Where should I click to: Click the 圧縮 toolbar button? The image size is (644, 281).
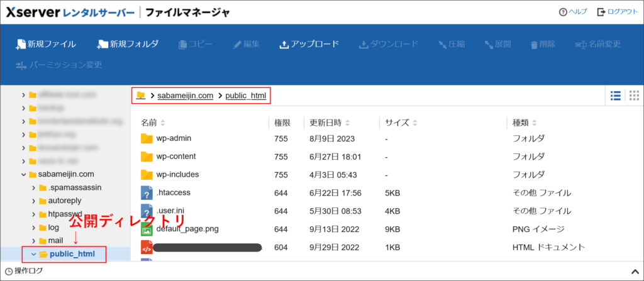click(452, 45)
